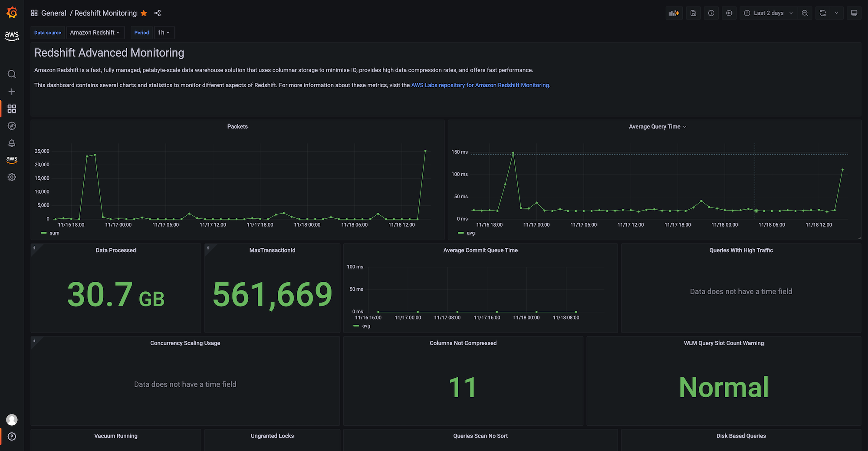The width and height of the screenshot is (868, 451).
Task: Open the AWS data sources sidebar icon
Action: tap(12, 160)
